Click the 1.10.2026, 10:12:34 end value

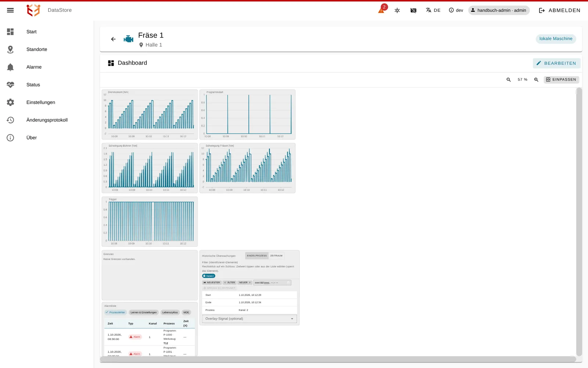(250, 302)
